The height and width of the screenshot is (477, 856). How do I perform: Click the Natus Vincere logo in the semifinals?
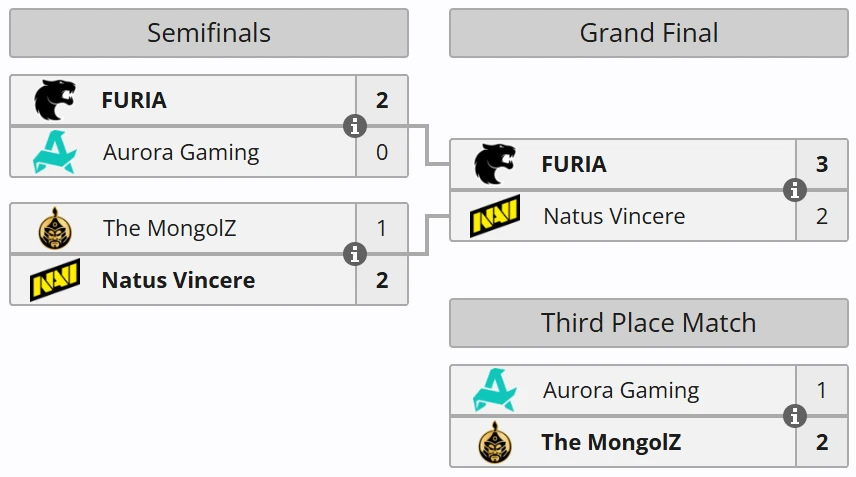tap(55, 280)
